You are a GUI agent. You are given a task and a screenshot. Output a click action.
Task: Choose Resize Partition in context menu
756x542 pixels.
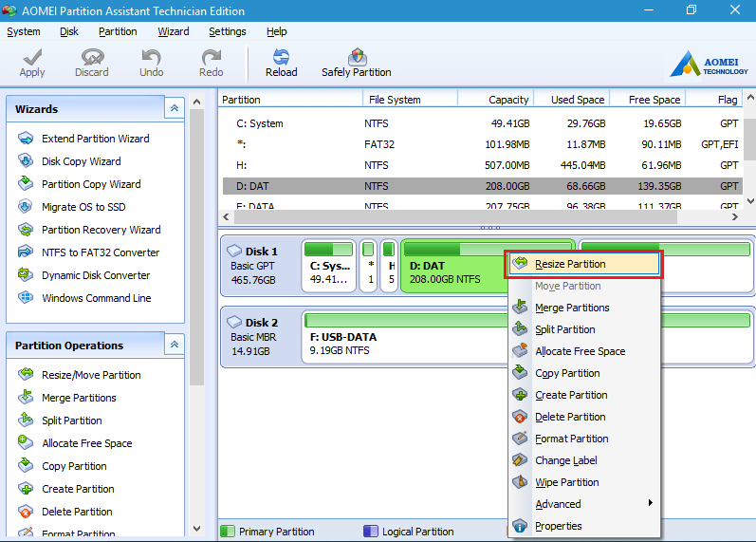tap(584, 264)
